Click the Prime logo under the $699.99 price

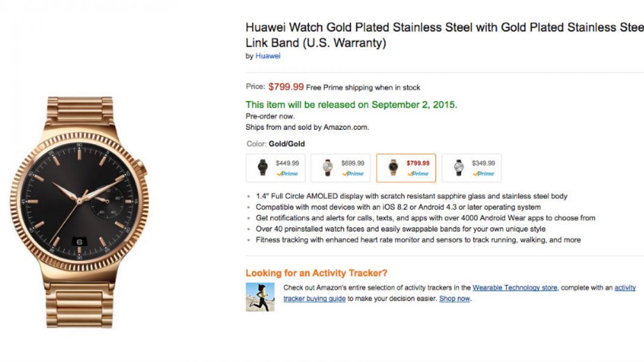point(353,173)
